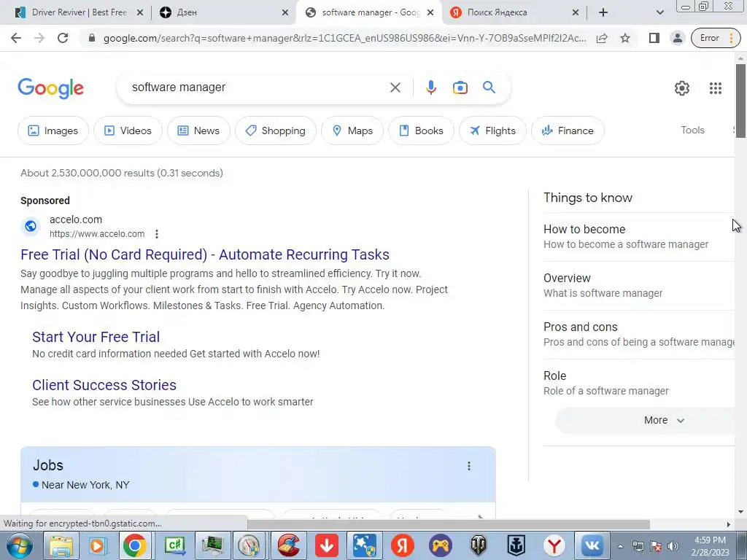Open the Start Your Free Trial sitelink
747x560 pixels.
click(x=96, y=337)
